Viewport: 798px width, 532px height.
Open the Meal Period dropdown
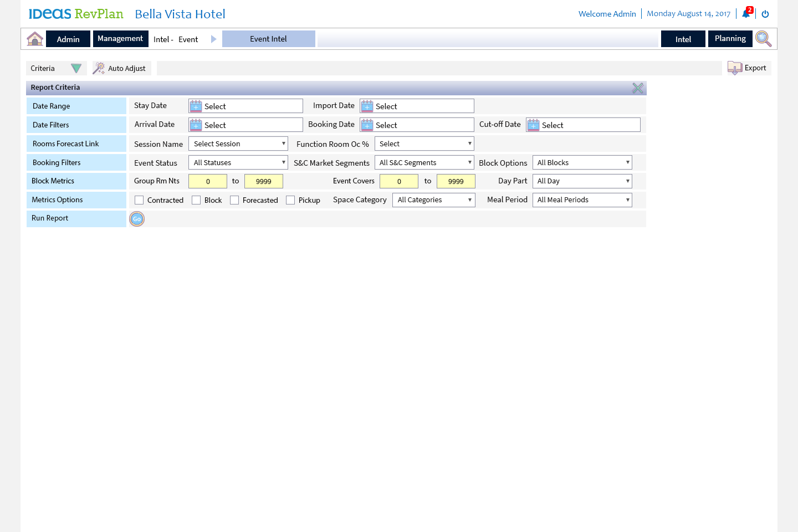tap(582, 200)
